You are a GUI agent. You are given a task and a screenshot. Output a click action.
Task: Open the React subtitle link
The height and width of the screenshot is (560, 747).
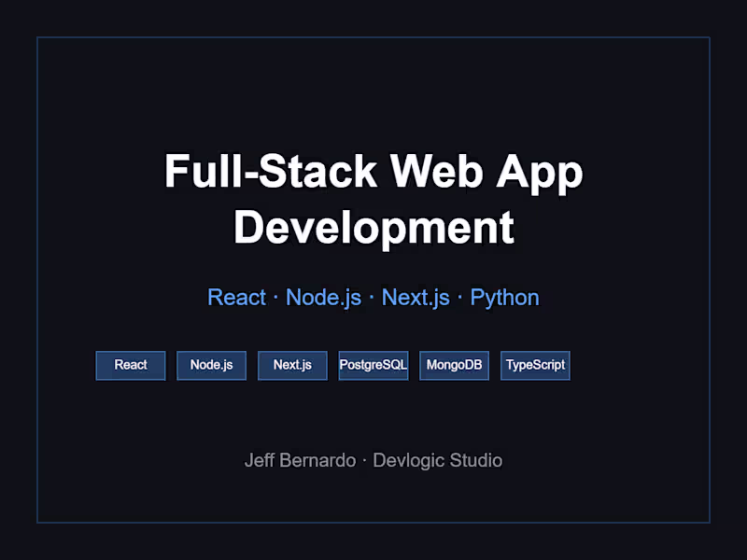(236, 297)
